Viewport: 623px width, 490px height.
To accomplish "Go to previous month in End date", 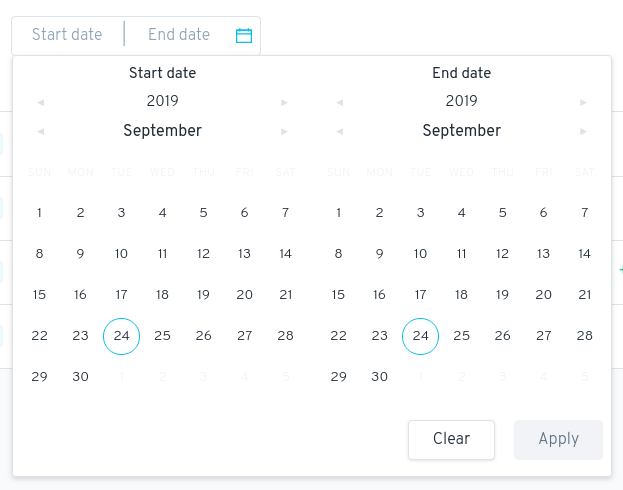I will click(339, 131).
